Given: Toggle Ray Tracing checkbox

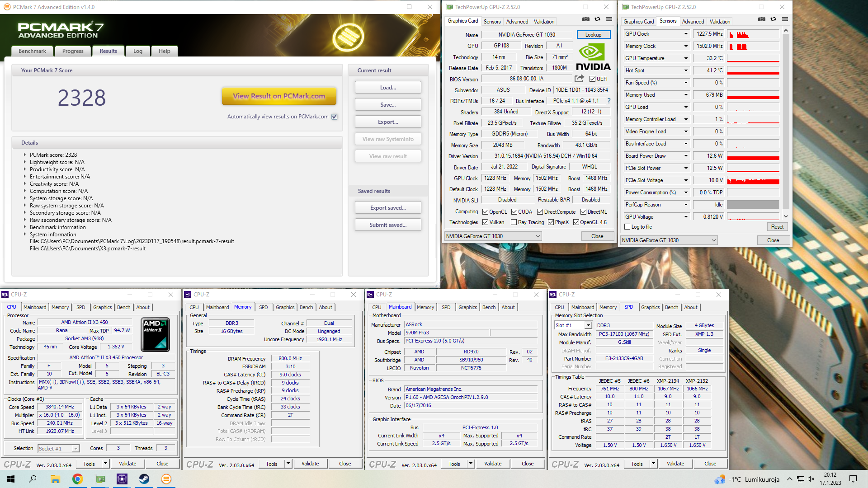Looking at the screenshot, I should (x=514, y=222).
